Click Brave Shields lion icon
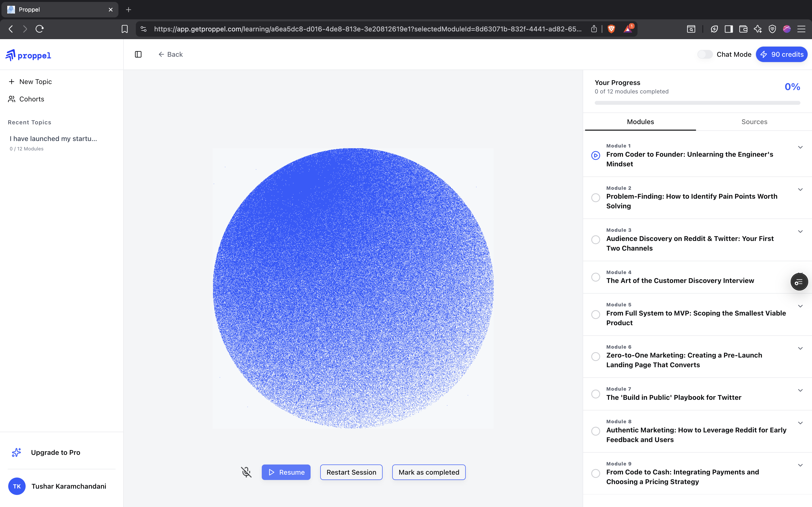 point(611,29)
